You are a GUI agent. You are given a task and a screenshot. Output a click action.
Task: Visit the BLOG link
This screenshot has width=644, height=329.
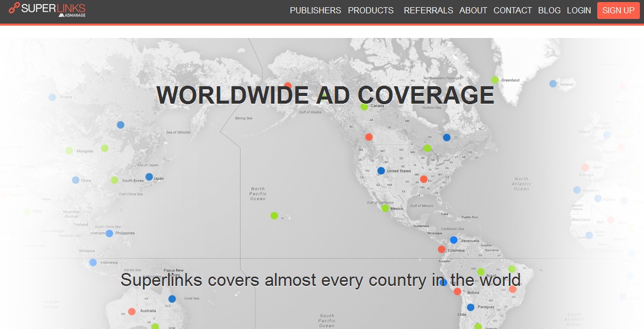[x=549, y=10]
